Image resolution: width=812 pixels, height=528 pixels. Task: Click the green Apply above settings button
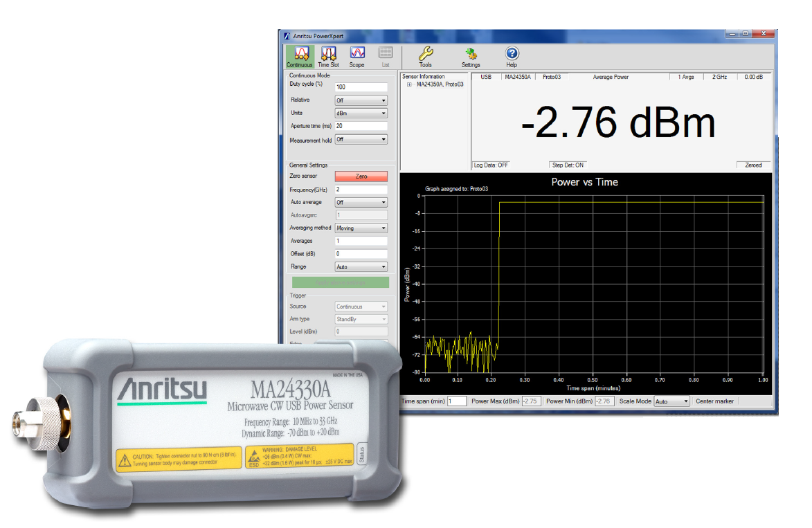(x=340, y=282)
